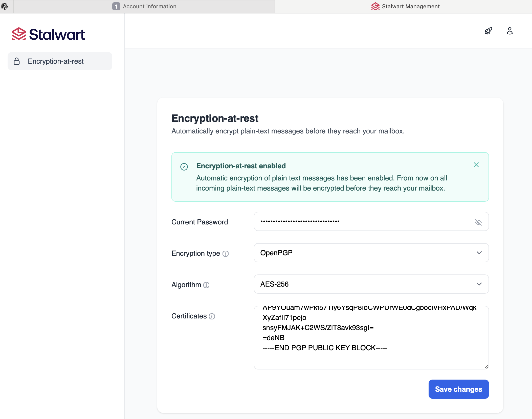Show info tooltip for Certificates

click(212, 316)
